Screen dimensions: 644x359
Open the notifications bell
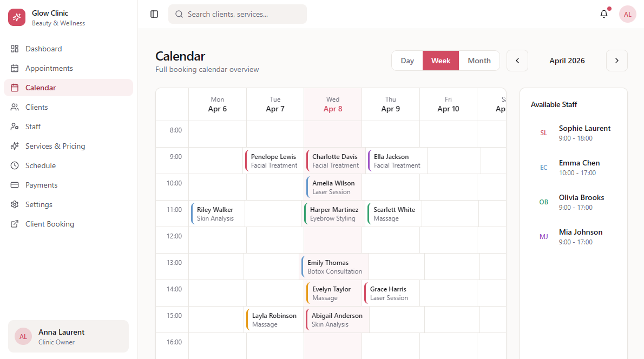[604, 14]
